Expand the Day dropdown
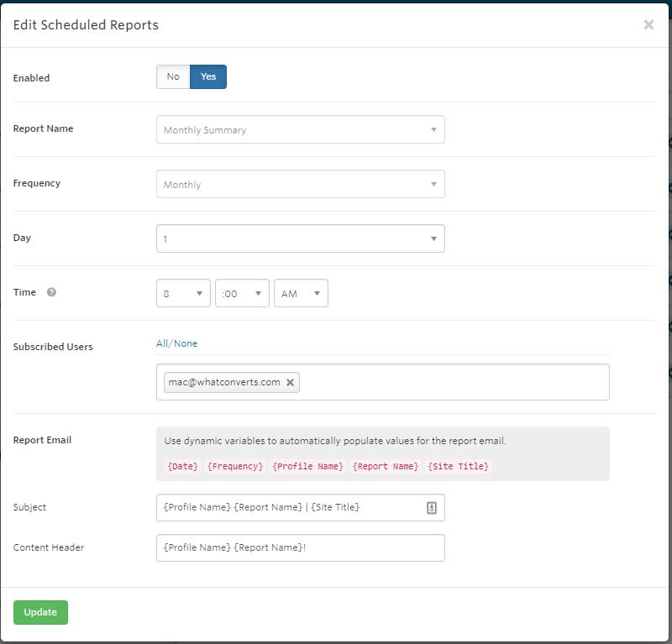 301,238
